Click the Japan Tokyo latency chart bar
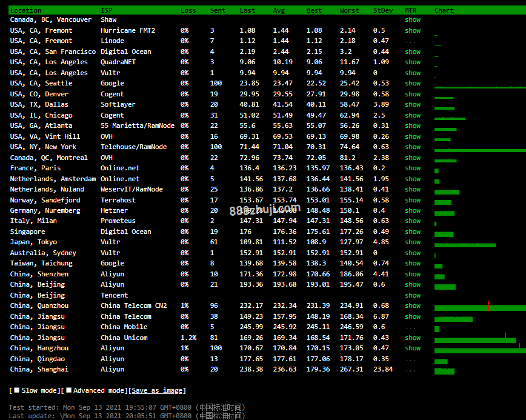 point(465,245)
